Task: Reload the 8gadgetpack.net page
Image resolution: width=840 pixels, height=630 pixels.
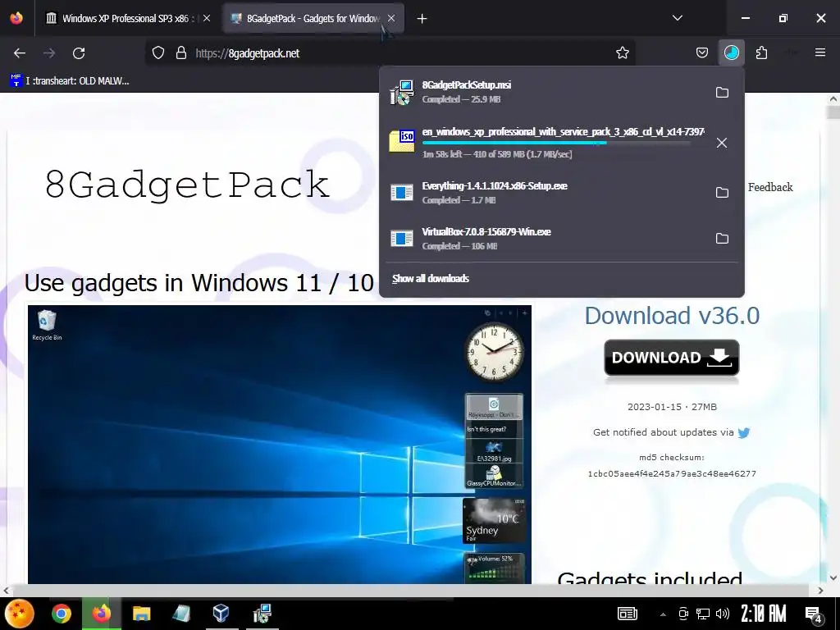Action: [x=79, y=53]
